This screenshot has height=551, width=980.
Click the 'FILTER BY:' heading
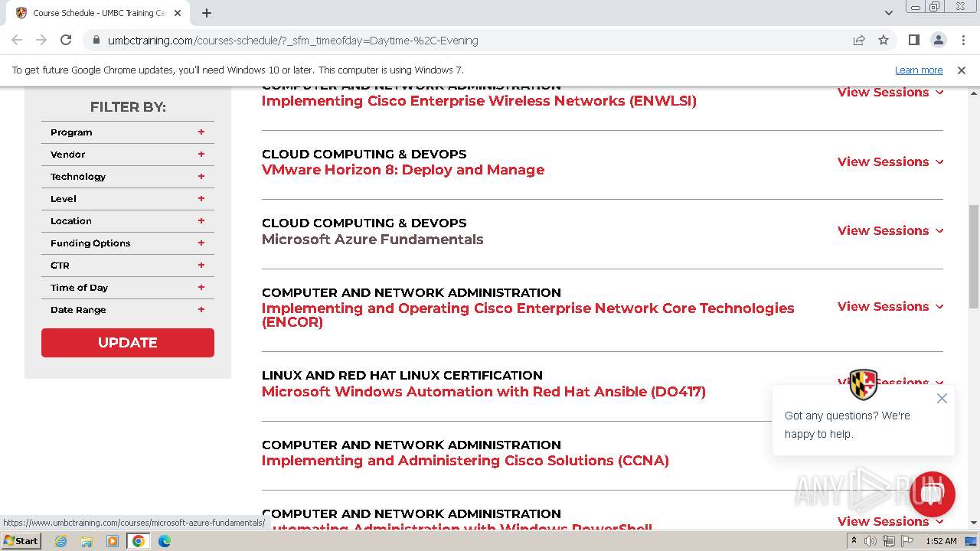(x=128, y=107)
